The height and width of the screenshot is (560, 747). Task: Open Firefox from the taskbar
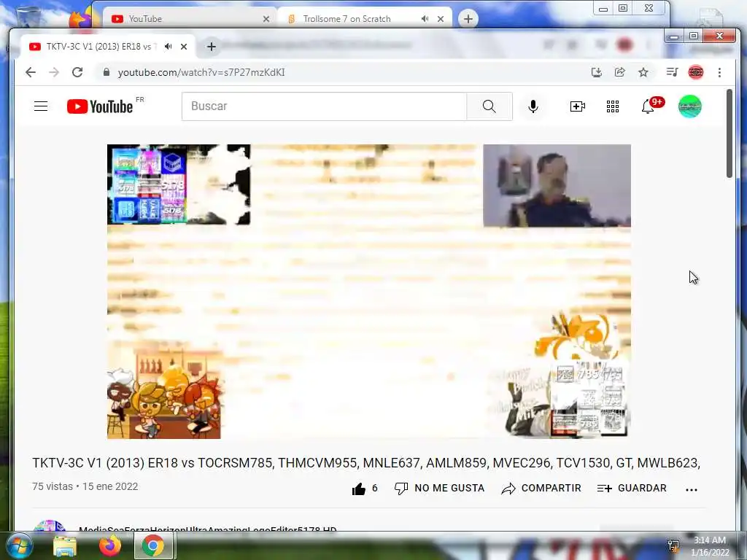[109, 545]
